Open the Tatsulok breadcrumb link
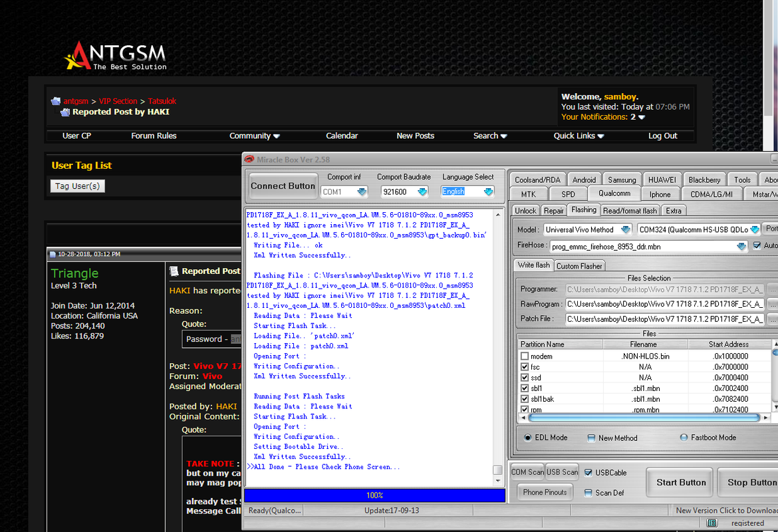This screenshot has height=532, width=778. tap(162, 101)
